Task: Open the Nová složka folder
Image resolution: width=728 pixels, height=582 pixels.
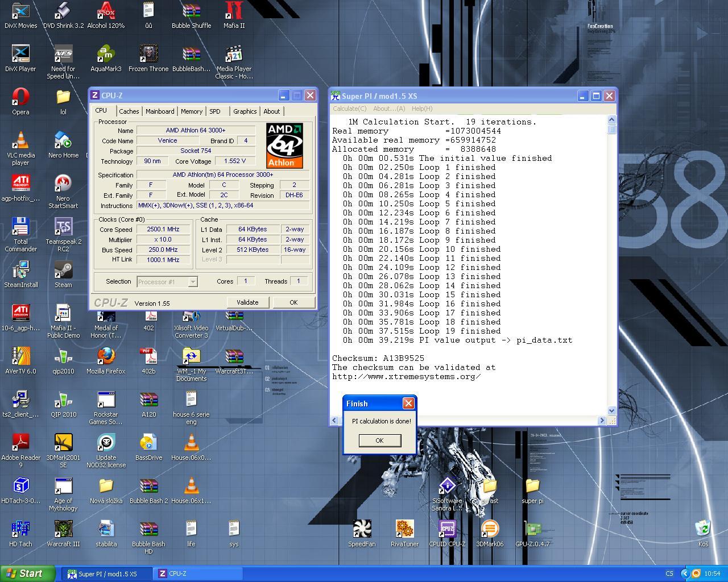Action: 106,490
